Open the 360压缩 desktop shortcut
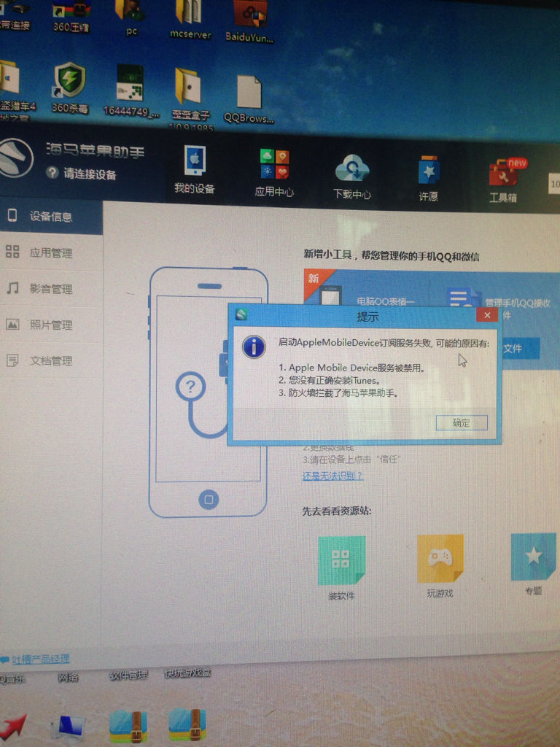Viewport: 560px width, 747px height. [x=70, y=17]
